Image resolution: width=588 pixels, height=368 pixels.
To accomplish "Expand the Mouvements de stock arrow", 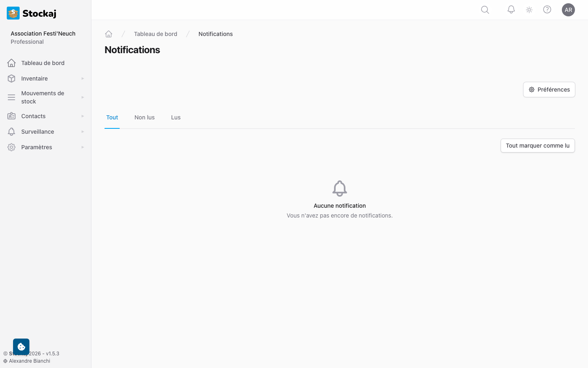I will point(82,97).
